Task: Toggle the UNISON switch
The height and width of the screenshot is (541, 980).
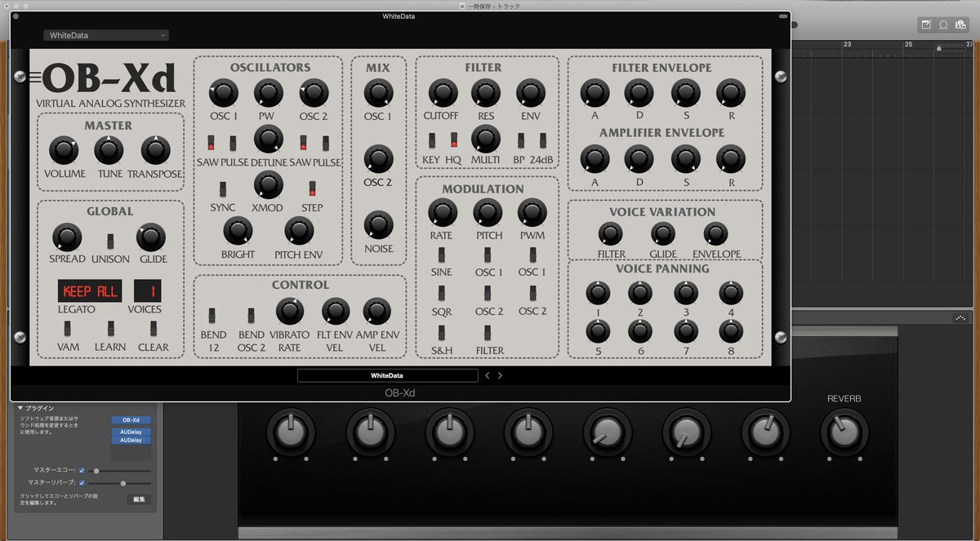Action: (x=110, y=242)
